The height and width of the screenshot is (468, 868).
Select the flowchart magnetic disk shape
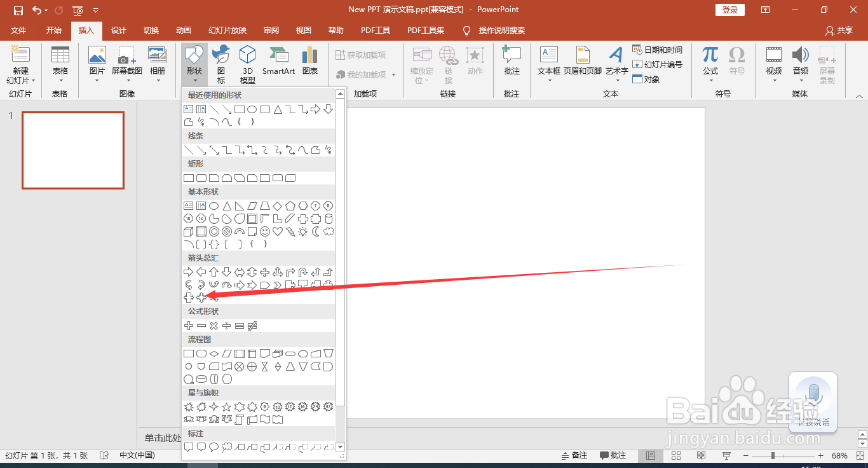tap(201, 379)
